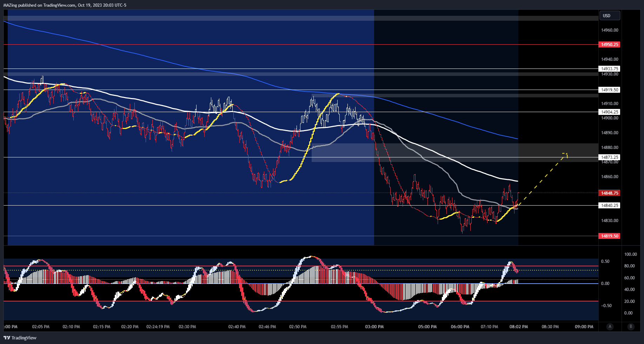
Task: Select the 14873.25 price line label
Action: [609, 157]
